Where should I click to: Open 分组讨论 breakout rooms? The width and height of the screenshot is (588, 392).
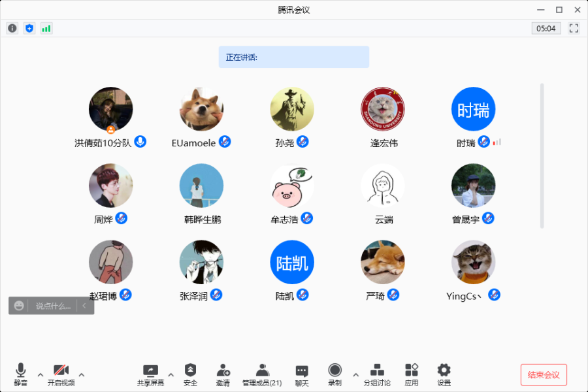[377, 374]
